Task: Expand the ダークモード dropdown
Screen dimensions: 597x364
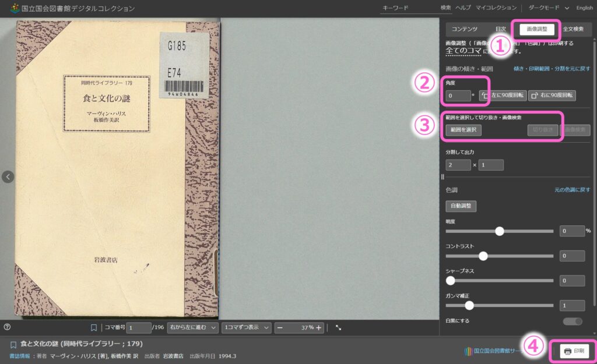Action: 548,8
